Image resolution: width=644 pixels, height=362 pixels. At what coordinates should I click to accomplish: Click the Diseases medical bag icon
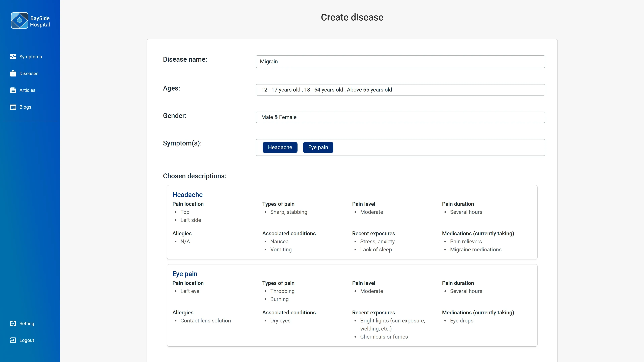point(13,73)
